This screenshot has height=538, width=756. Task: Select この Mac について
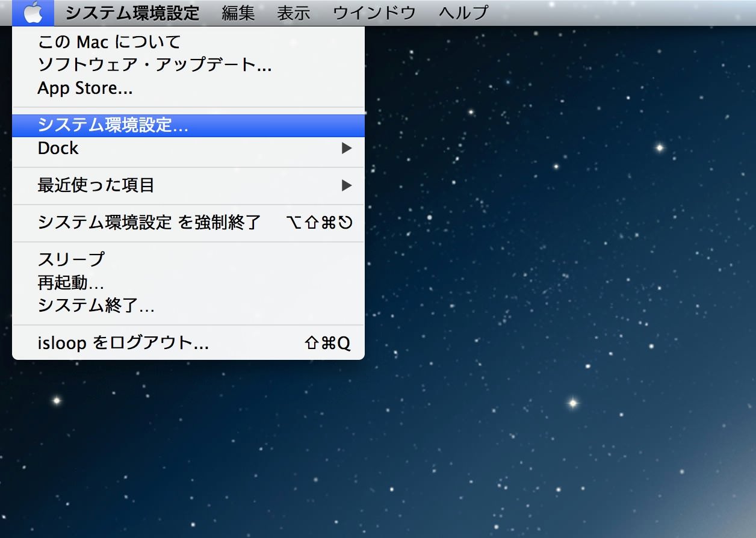pos(188,42)
